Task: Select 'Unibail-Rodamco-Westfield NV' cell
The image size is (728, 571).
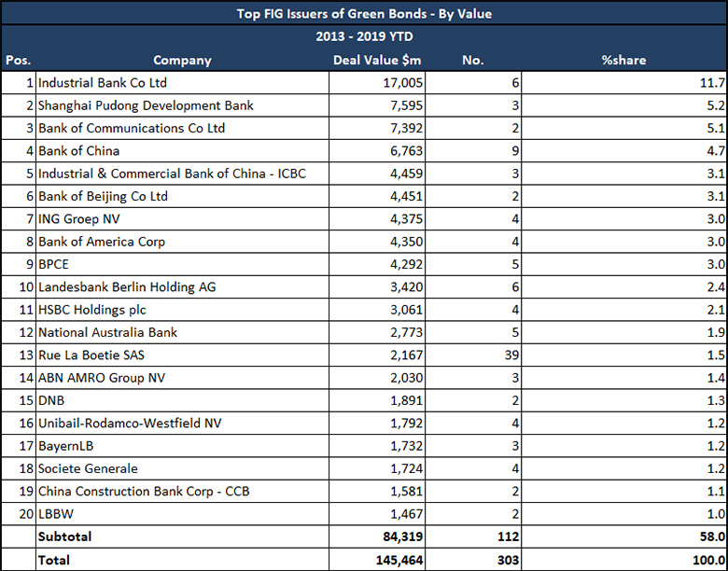Action: (x=182, y=424)
